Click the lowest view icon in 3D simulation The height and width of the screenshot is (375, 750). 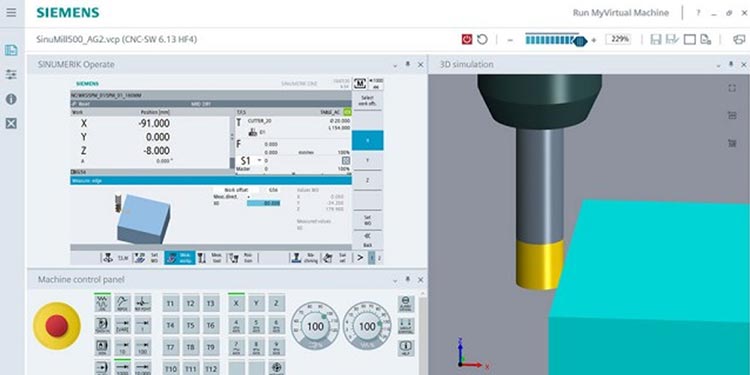(731, 143)
